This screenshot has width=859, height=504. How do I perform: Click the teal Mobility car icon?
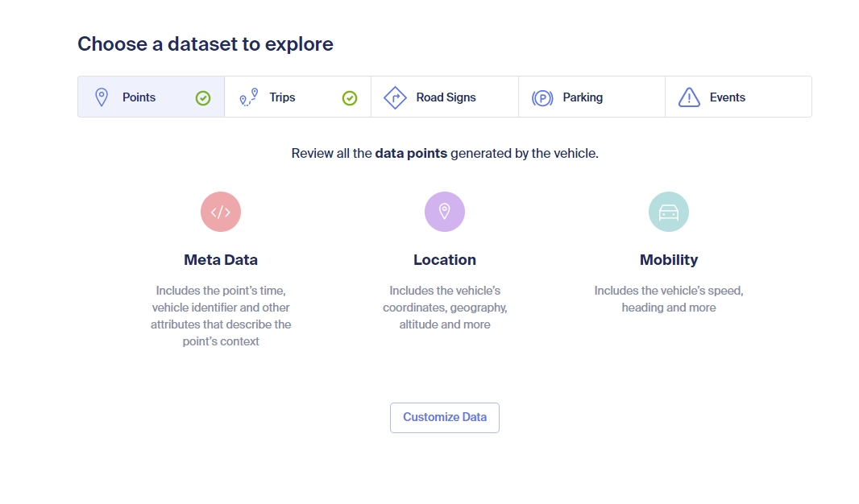pos(669,212)
